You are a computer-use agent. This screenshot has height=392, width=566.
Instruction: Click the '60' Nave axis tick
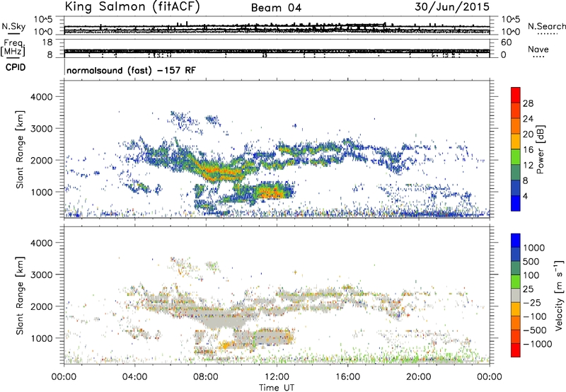pos(506,42)
